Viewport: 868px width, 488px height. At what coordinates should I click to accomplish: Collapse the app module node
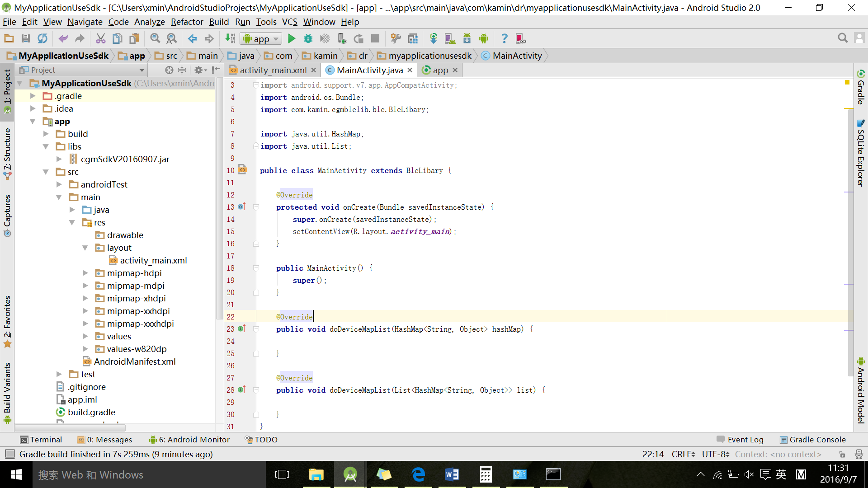click(33, 121)
